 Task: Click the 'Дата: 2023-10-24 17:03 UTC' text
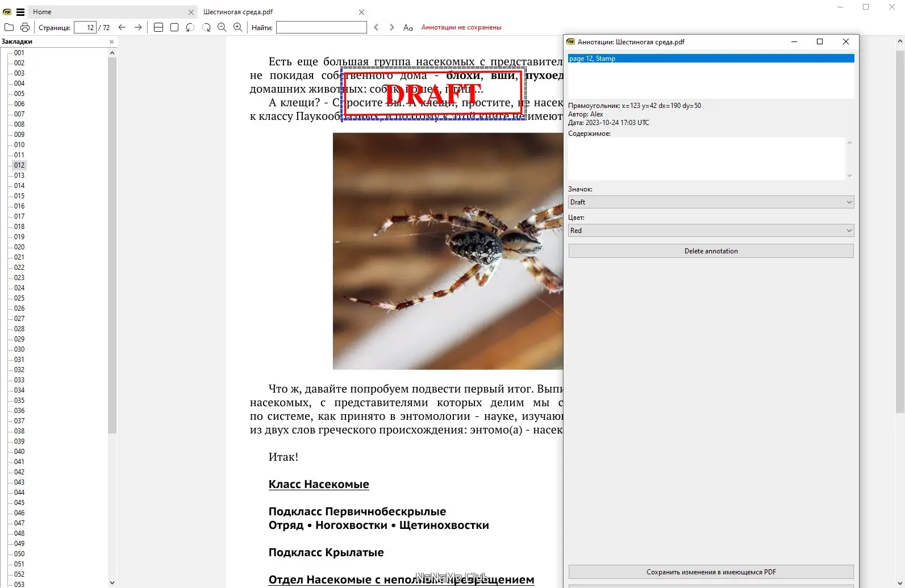pos(608,123)
